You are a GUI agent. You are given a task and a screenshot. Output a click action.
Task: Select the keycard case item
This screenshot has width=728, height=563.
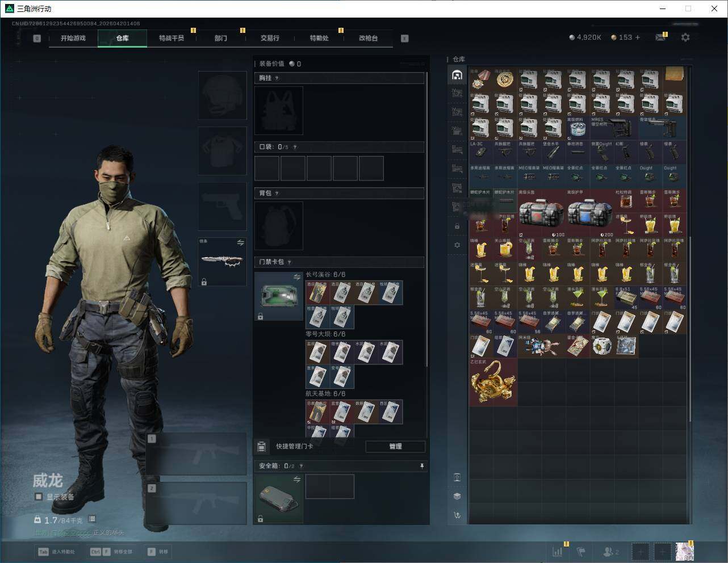pos(279,296)
